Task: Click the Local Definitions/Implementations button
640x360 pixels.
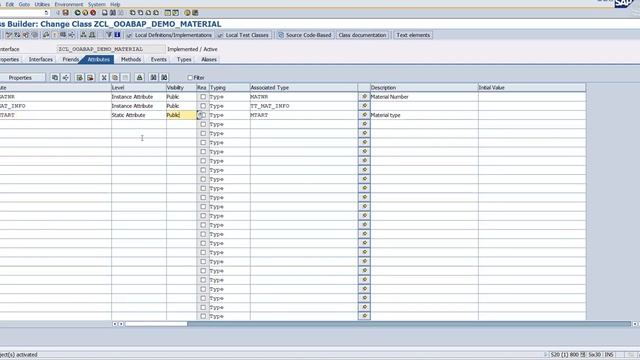Action: coord(169,35)
